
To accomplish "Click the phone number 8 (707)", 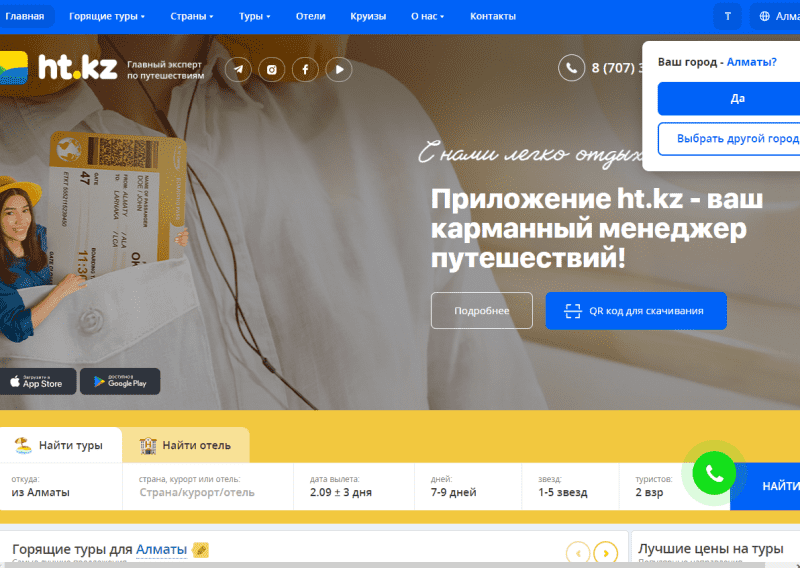I will click(617, 68).
